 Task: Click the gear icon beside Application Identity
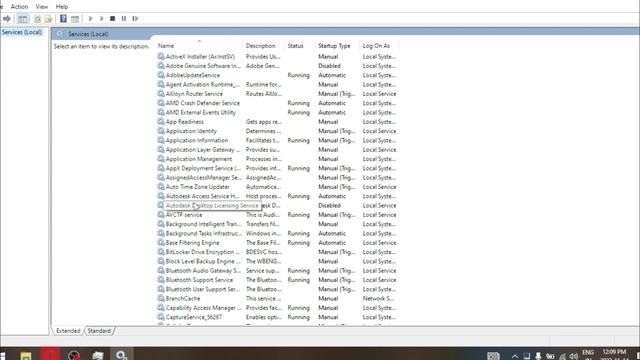point(161,131)
